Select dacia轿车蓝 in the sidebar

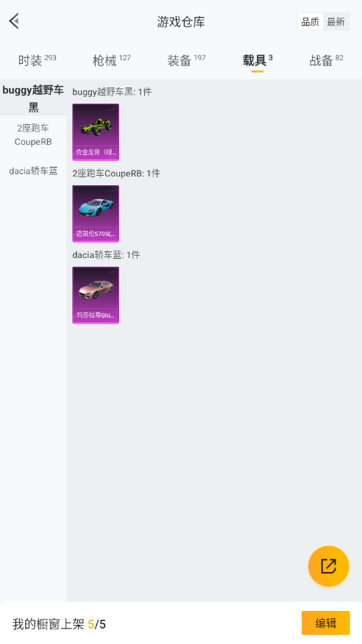tap(33, 171)
